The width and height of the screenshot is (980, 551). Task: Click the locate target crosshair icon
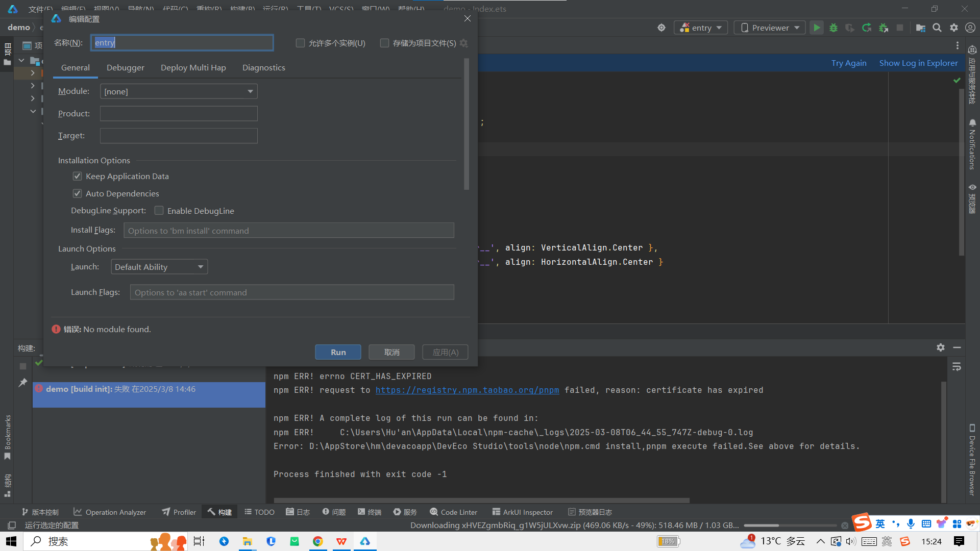pyautogui.click(x=661, y=28)
